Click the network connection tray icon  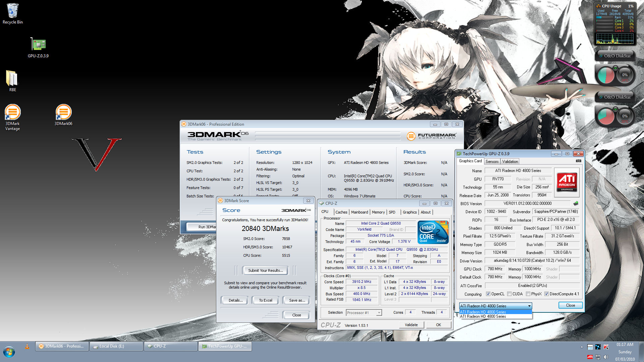tap(598, 357)
